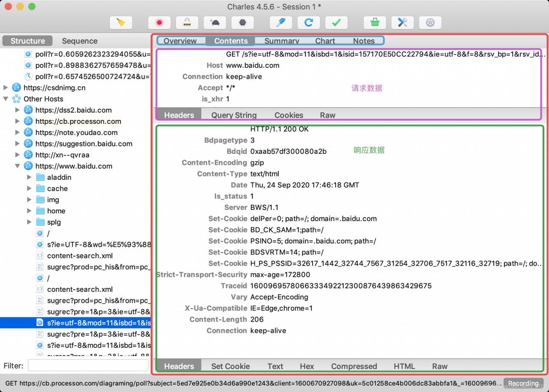Toggle the red record button in toolbar
The image size is (549, 392).
click(160, 23)
